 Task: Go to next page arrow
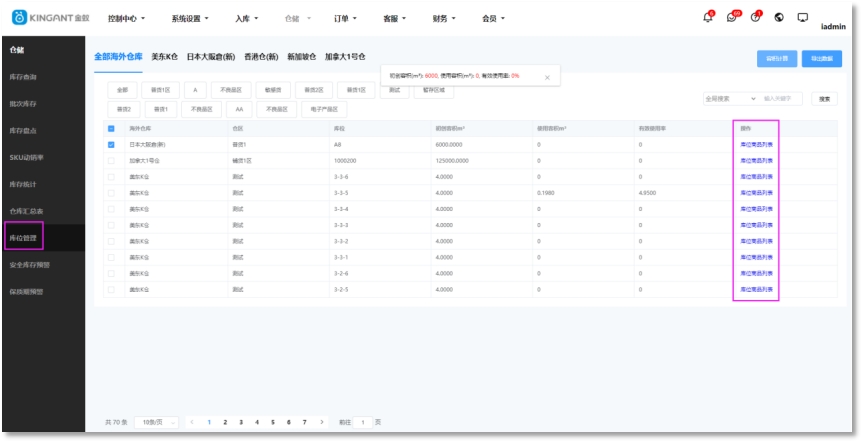pos(321,422)
